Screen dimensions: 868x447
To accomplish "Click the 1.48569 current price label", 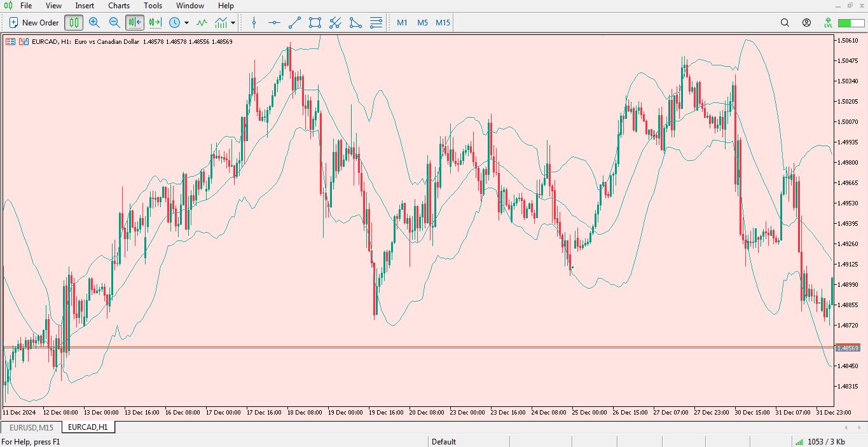I will 847,348.
